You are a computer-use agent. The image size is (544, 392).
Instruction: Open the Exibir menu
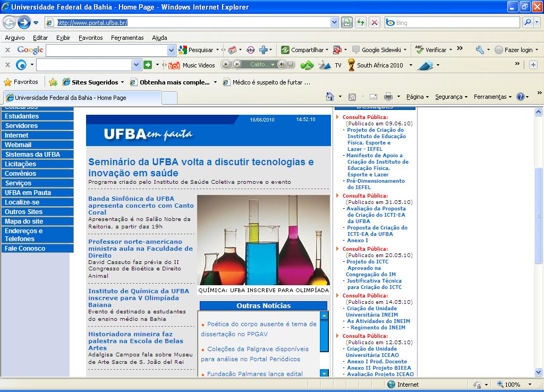63,38
